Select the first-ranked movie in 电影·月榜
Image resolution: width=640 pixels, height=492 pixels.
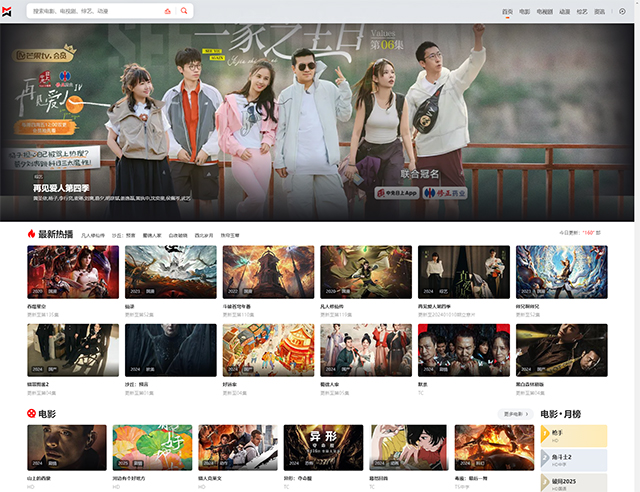click(x=574, y=436)
